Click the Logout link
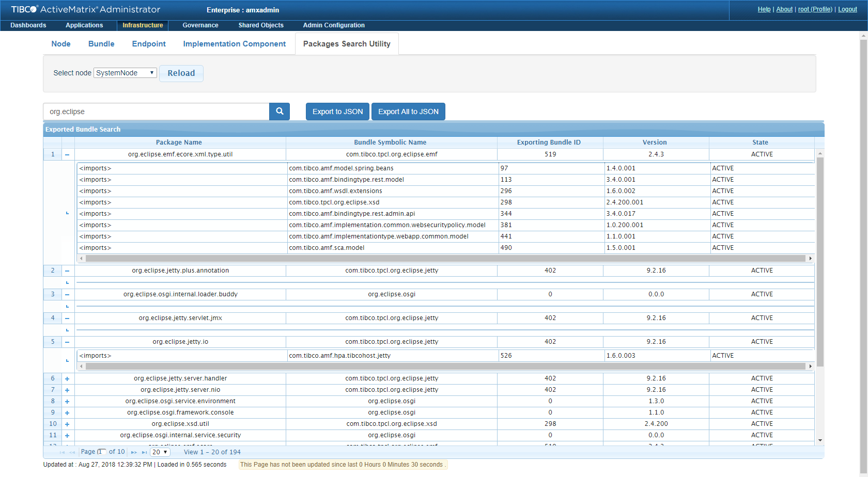 tap(847, 9)
